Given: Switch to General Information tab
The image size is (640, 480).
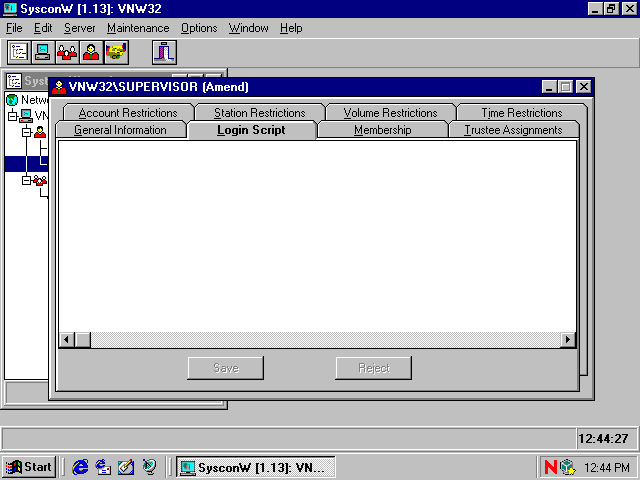Looking at the screenshot, I should (120, 130).
